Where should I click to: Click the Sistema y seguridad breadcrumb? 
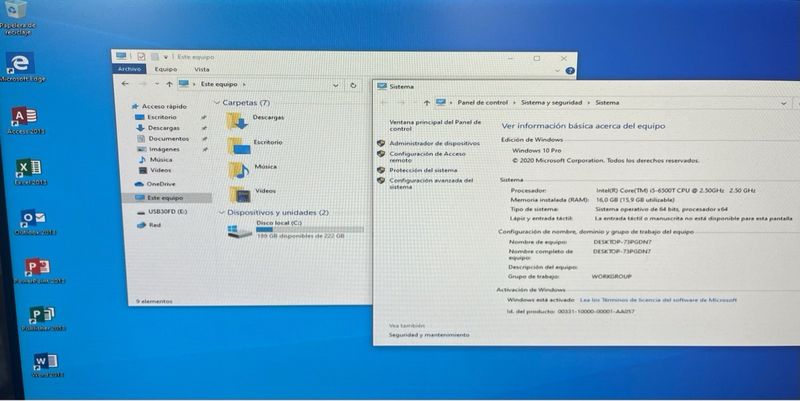point(551,103)
